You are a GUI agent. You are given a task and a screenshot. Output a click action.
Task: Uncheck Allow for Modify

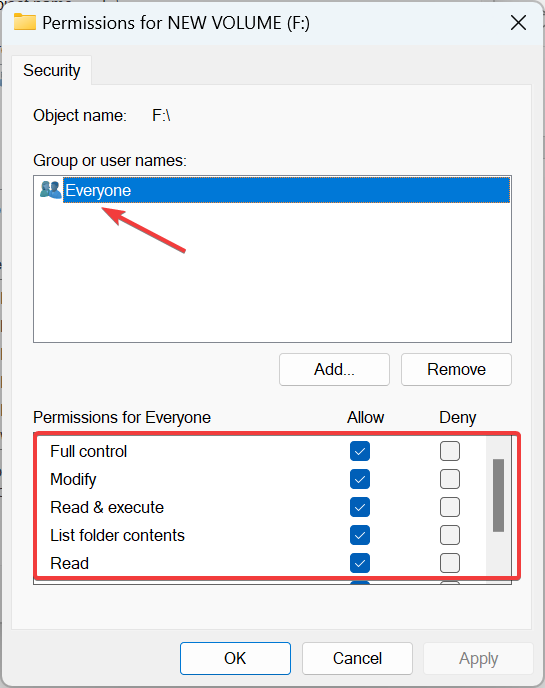[x=360, y=479]
